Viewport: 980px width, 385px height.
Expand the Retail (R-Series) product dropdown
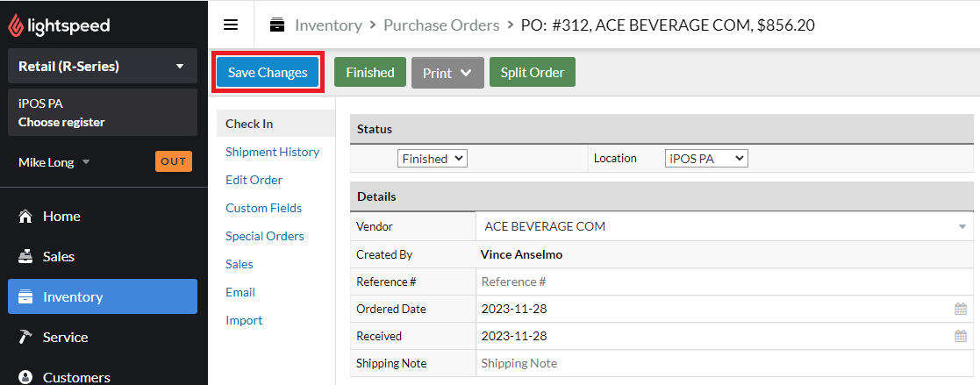click(x=103, y=66)
